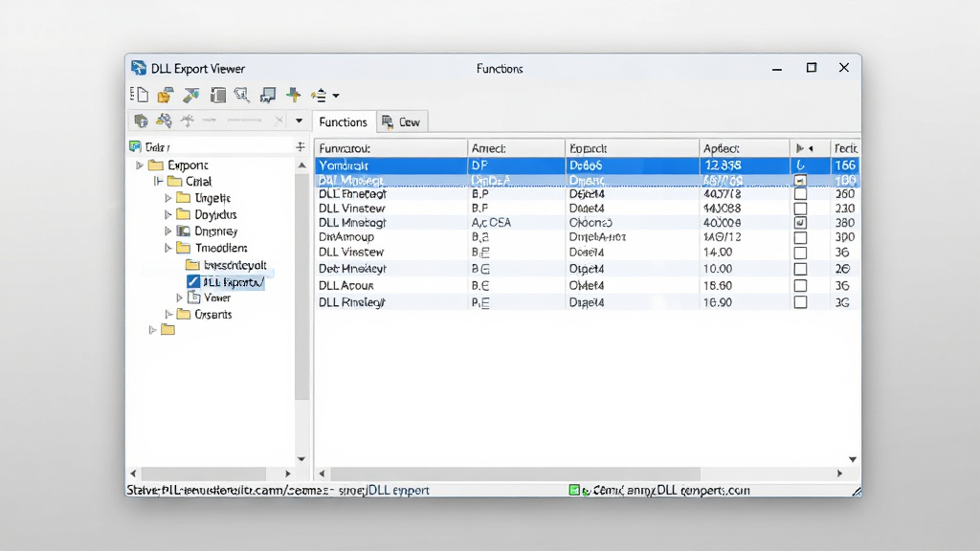Click the blue-green hammer tool icon
The image size is (980, 551).
190,95
